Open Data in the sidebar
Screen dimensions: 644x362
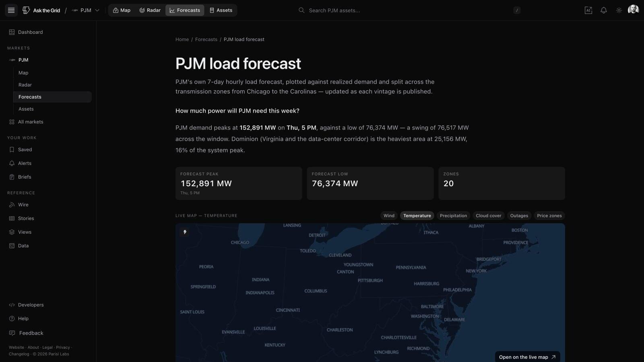[48, 246]
